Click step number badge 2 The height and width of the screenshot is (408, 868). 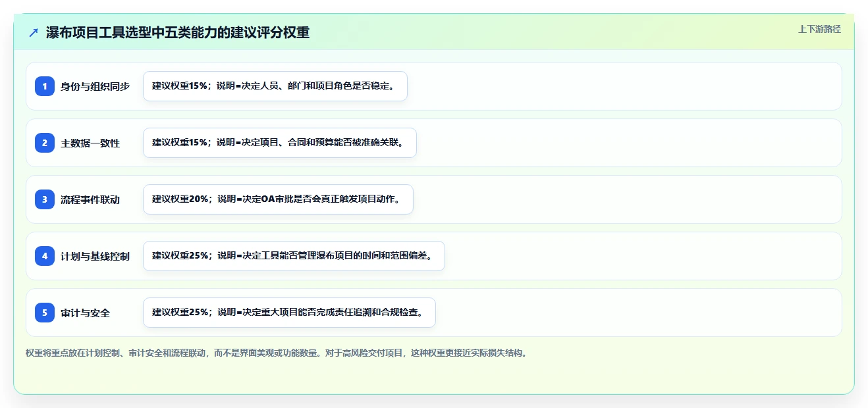pyautogui.click(x=45, y=143)
